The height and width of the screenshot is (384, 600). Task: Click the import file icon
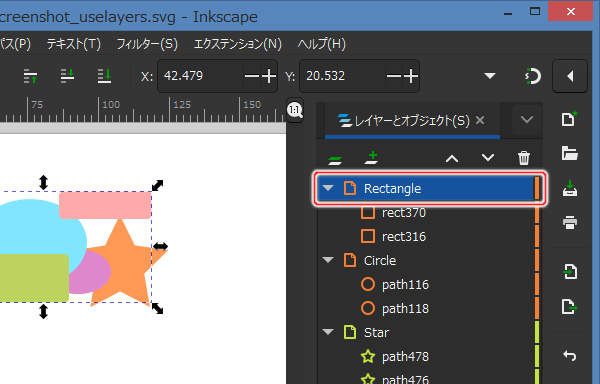point(570,272)
